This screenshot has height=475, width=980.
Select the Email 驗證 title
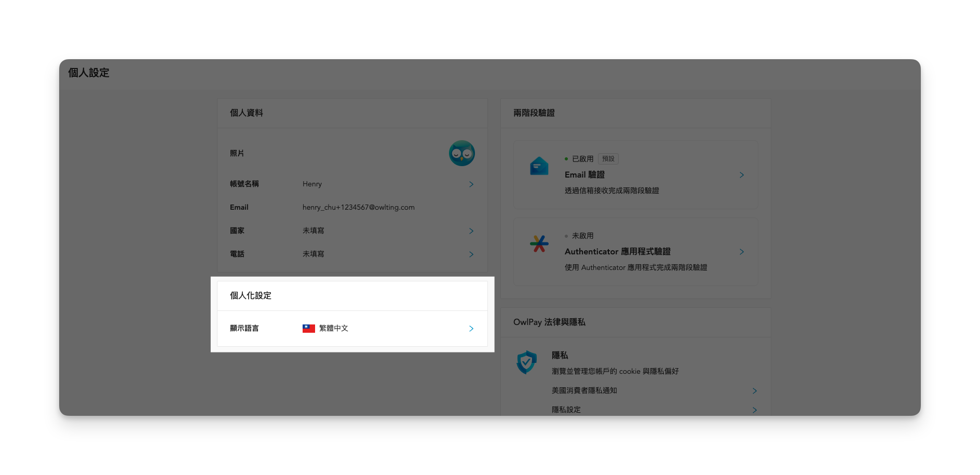click(584, 175)
